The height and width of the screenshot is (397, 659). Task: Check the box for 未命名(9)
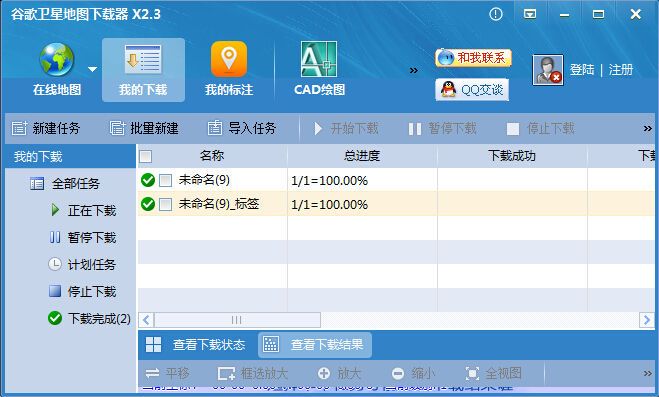click(166, 181)
